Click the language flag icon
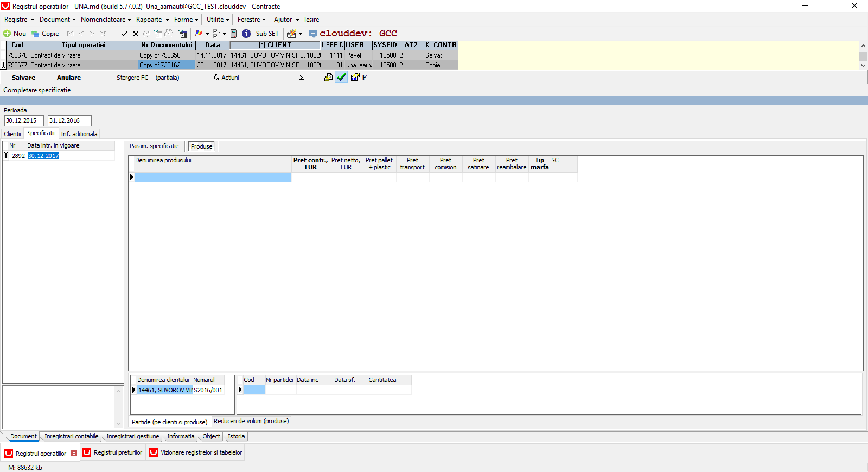Image resolution: width=868 pixels, height=472 pixels. coord(199,34)
